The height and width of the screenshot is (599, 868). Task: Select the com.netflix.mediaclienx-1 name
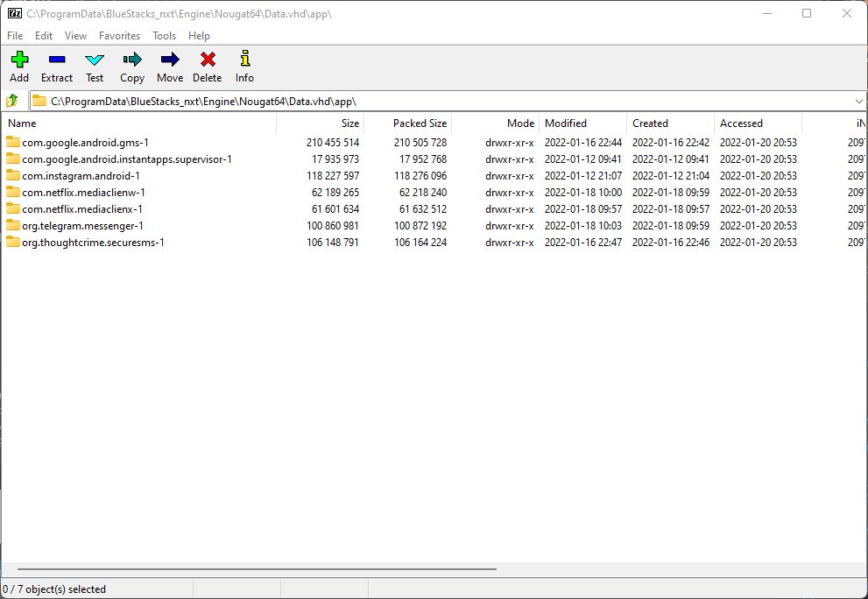tap(82, 208)
